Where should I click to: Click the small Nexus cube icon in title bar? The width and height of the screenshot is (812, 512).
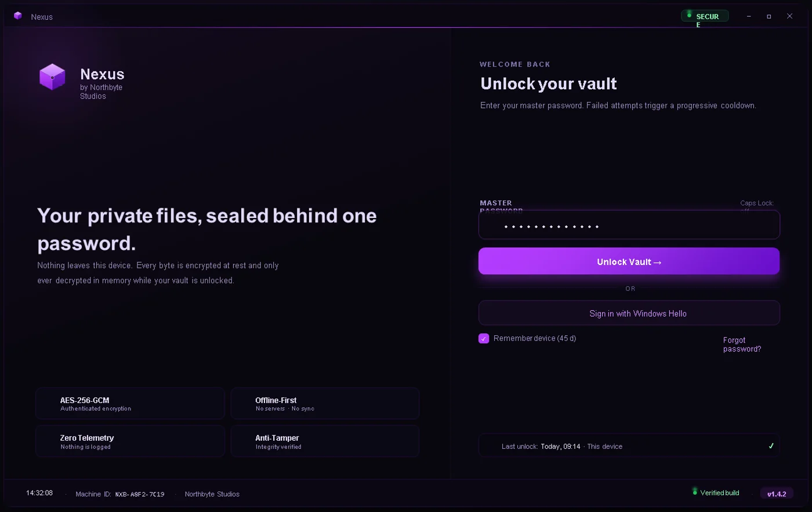pos(18,16)
